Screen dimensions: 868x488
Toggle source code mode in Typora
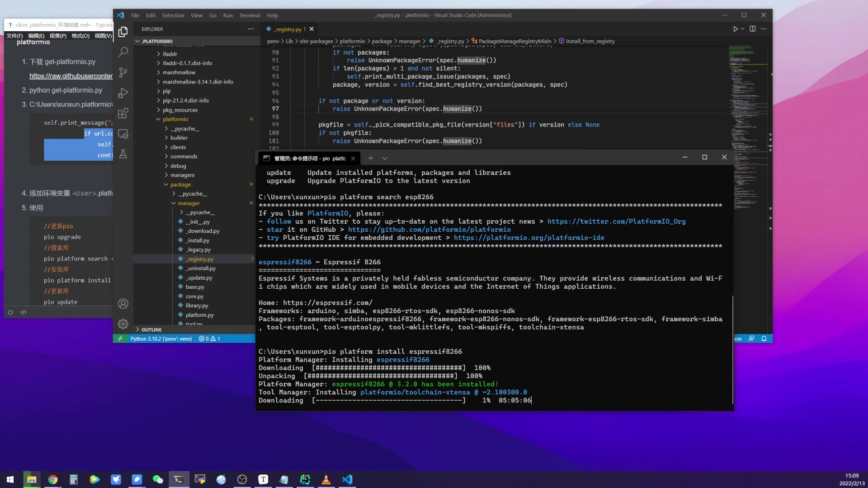(23, 312)
